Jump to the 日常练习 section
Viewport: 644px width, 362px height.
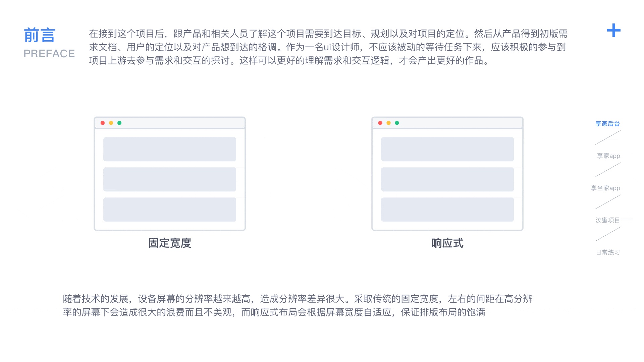pyautogui.click(x=607, y=252)
